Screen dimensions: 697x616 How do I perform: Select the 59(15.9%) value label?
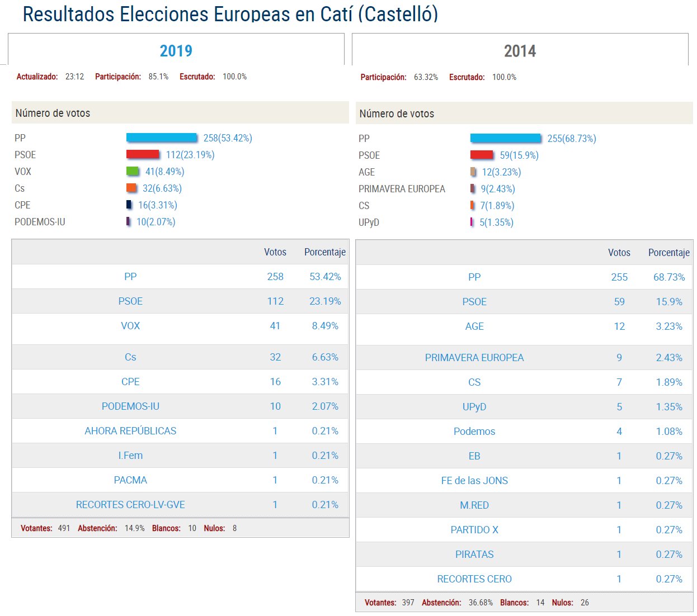519,155
